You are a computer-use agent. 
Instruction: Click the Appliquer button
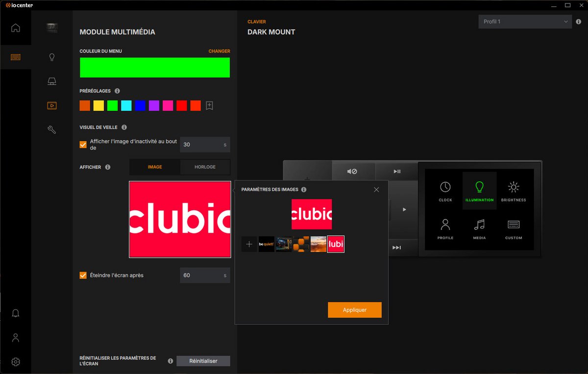(355, 310)
